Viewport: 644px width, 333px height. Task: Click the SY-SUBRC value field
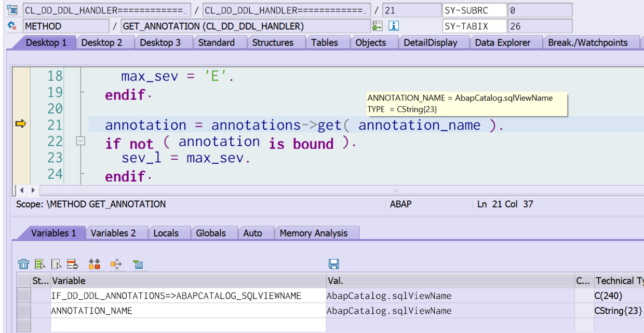[539, 10]
